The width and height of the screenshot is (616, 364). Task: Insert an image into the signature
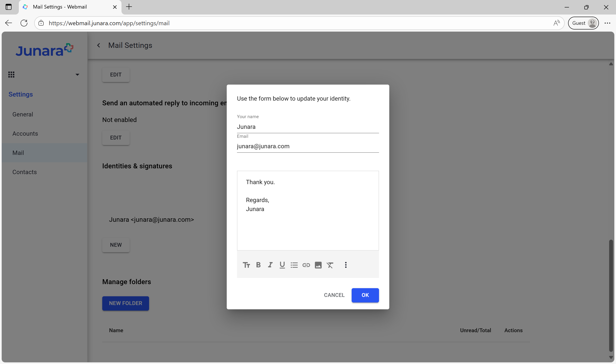coord(318,265)
